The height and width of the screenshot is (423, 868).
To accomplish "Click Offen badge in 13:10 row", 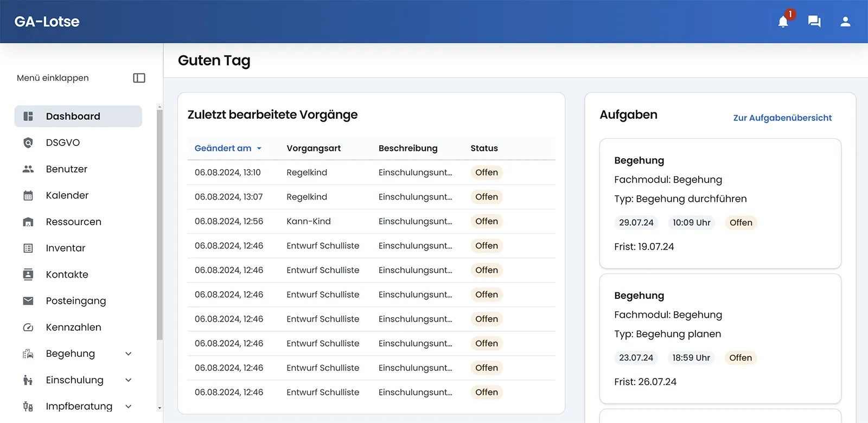I will [x=487, y=172].
